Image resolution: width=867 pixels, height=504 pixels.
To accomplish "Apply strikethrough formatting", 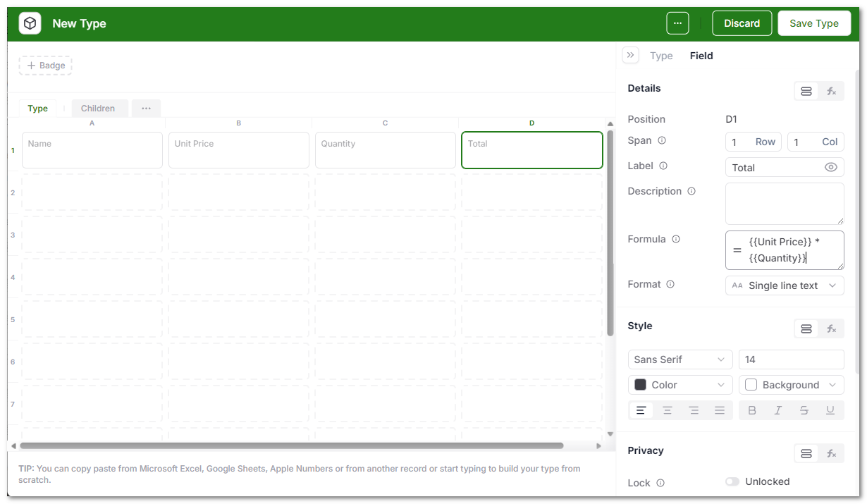I will pyautogui.click(x=804, y=410).
